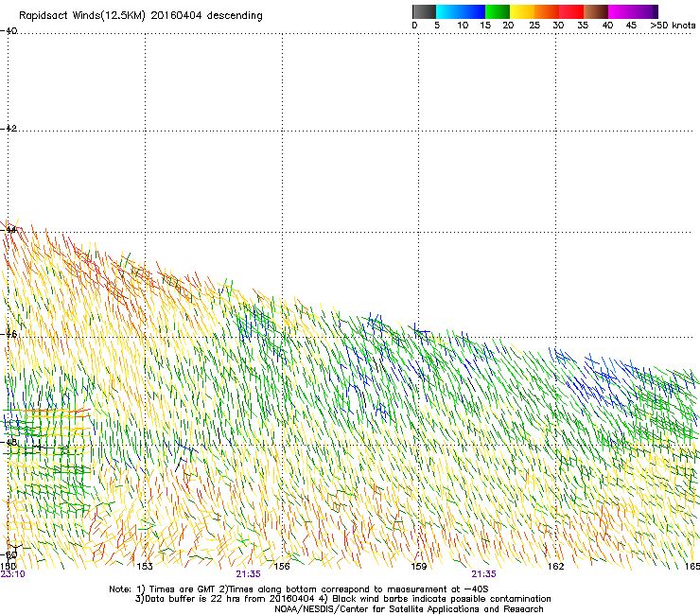The image size is (700, 615).
Task: Pick the magenta 40-50 knots legend segment
Action: pos(633,11)
